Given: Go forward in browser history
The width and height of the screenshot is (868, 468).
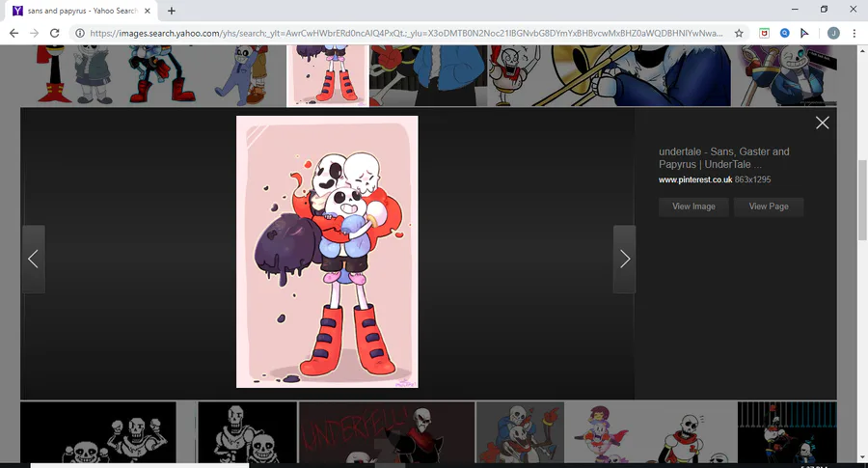Looking at the screenshot, I should pyautogui.click(x=35, y=33).
